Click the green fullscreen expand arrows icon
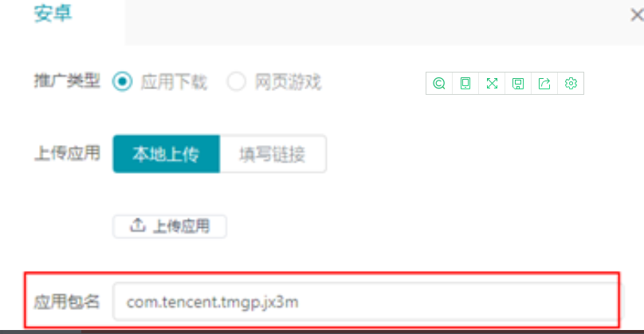644x334 pixels. tap(492, 84)
